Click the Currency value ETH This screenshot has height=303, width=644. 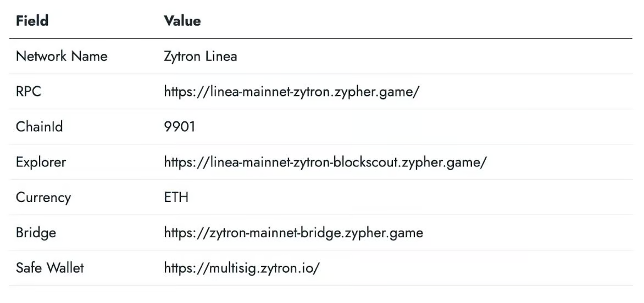[x=176, y=197]
